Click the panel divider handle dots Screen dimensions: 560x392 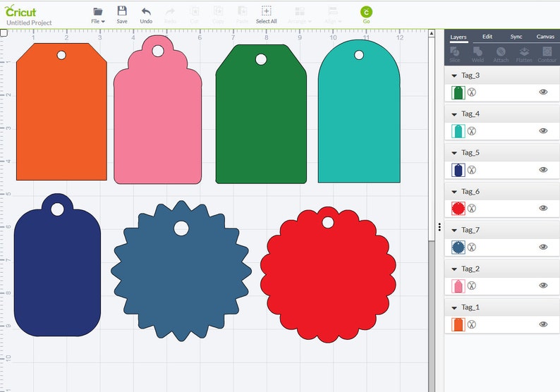pos(439,227)
